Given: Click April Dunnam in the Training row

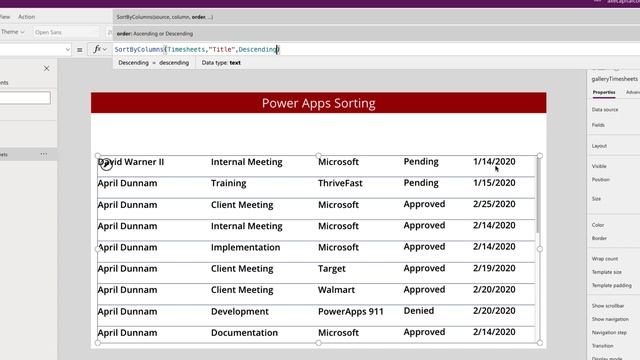Looking at the screenshot, I should pos(127,183).
